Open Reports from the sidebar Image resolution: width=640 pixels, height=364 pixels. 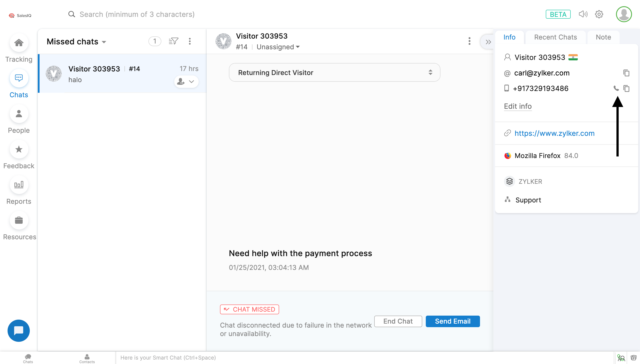pos(19,185)
